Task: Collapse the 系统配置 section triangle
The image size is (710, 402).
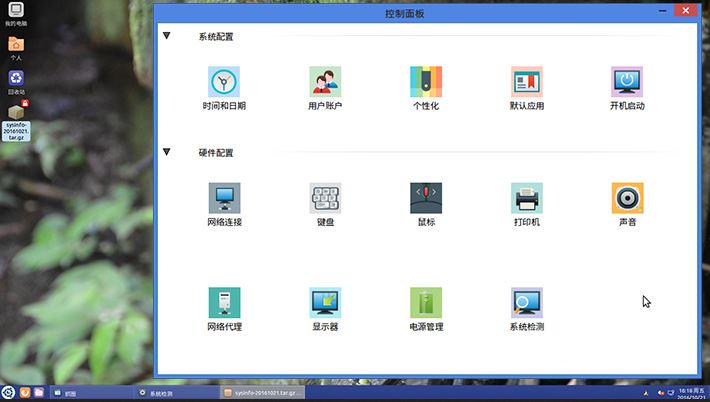Action: pos(167,36)
